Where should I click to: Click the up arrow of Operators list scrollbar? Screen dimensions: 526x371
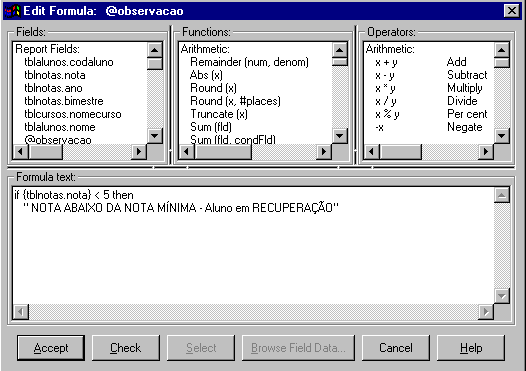coord(502,50)
